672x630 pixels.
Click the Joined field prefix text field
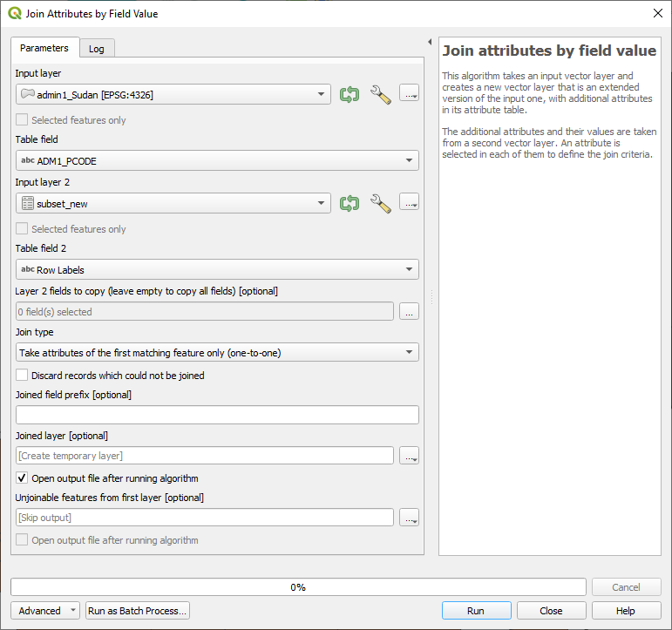pyautogui.click(x=217, y=415)
